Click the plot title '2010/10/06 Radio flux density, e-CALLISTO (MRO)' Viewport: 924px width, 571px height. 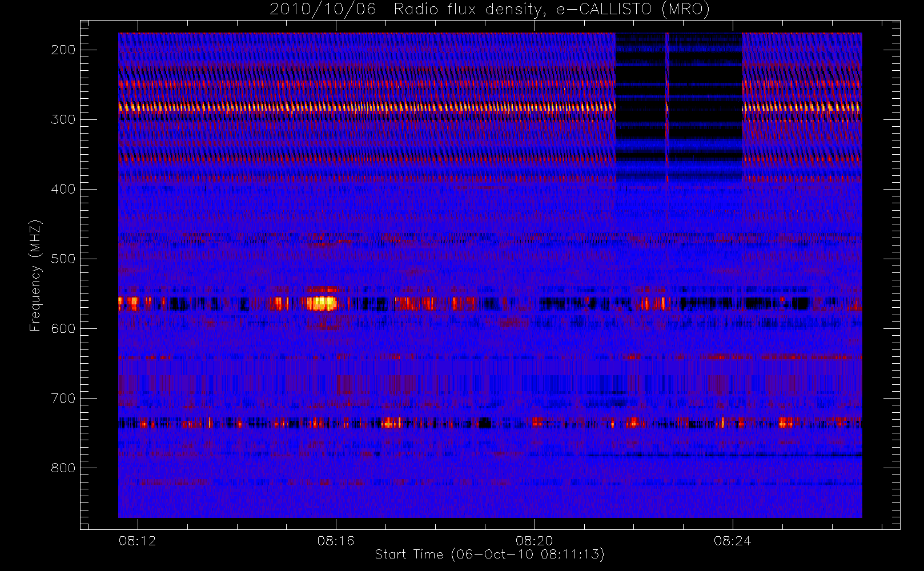[489, 10]
